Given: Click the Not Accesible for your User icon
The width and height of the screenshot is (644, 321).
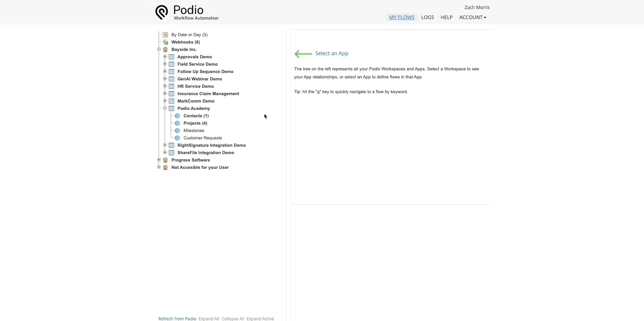Looking at the screenshot, I should coord(165,168).
